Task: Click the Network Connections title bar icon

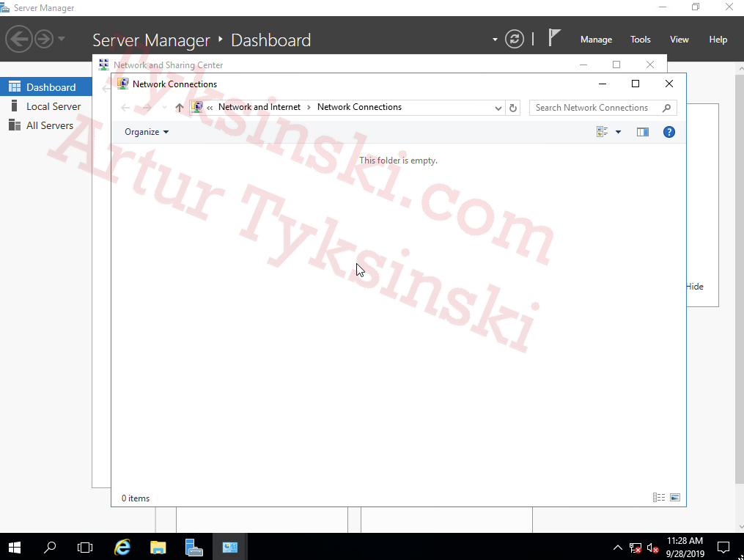Action: [x=123, y=84]
